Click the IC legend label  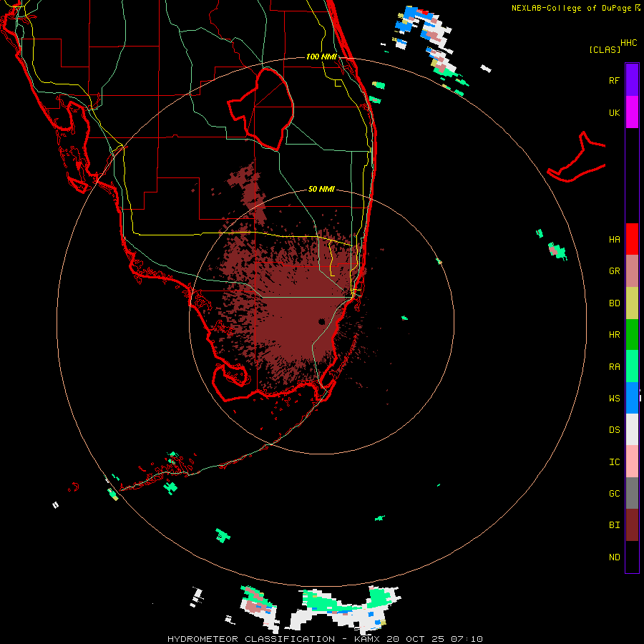tap(614, 462)
